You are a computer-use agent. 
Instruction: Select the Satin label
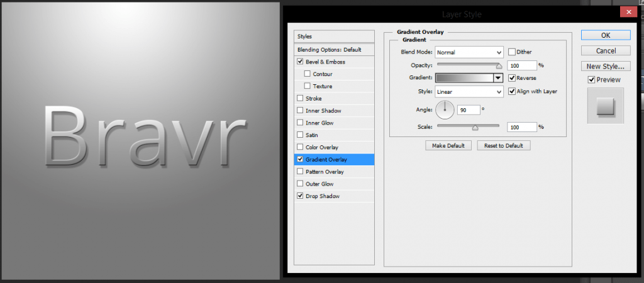tap(312, 135)
